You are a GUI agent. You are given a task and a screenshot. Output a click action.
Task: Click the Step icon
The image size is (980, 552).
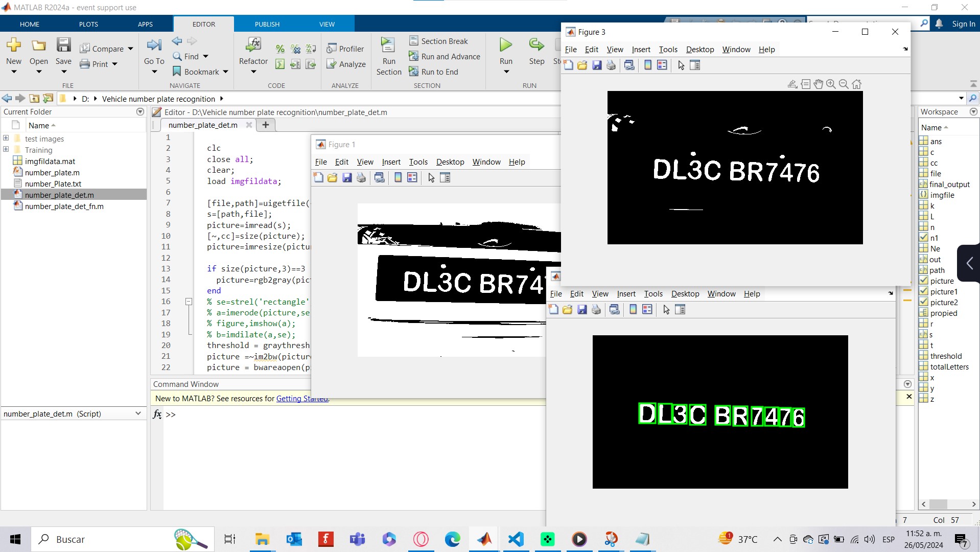(x=536, y=45)
